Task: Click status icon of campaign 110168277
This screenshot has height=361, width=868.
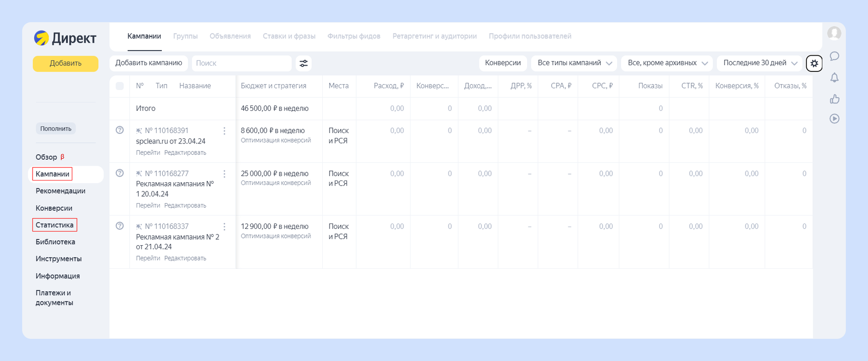Action: point(120,173)
